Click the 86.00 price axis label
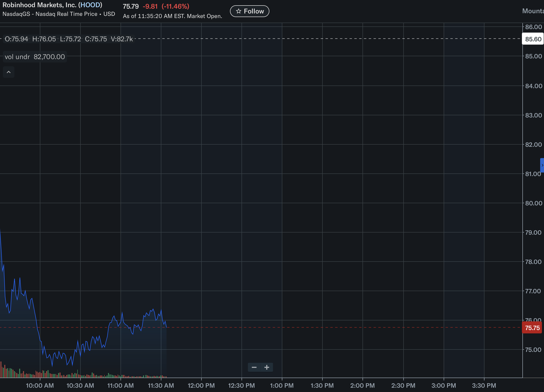This screenshot has width=544, height=392. (x=533, y=27)
